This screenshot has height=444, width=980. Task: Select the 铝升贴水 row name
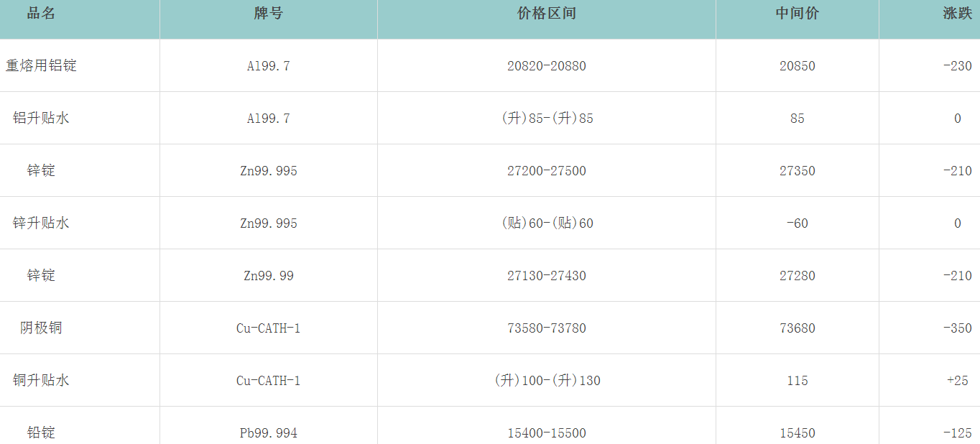click(x=41, y=118)
